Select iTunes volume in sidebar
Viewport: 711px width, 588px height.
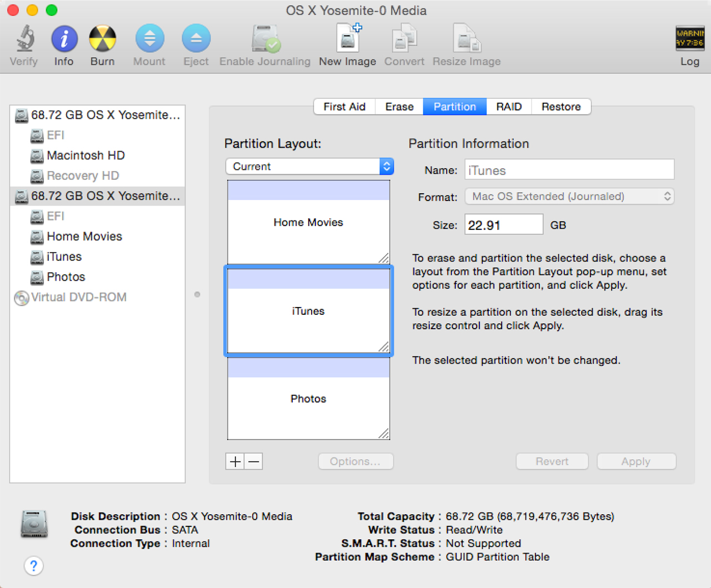click(x=98, y=257)
